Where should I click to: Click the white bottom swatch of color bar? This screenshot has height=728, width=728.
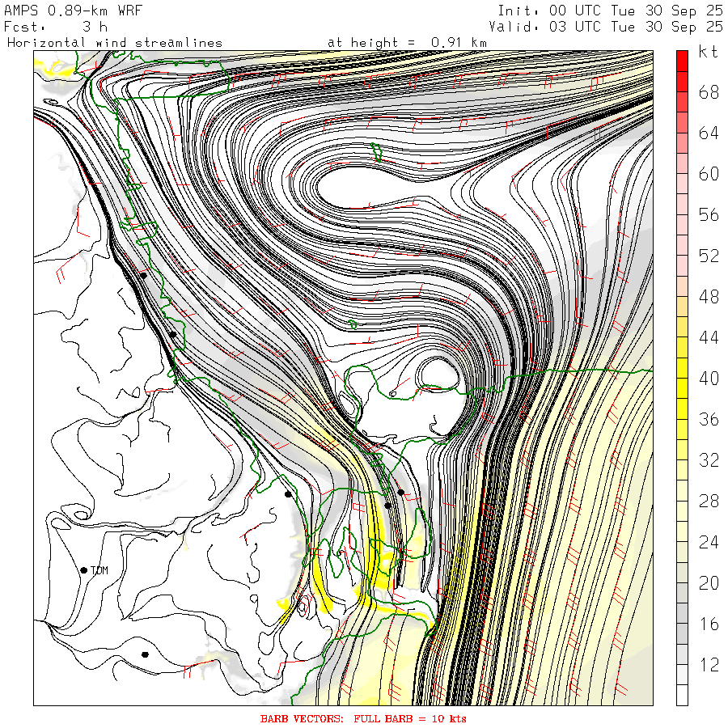[682, 695]
